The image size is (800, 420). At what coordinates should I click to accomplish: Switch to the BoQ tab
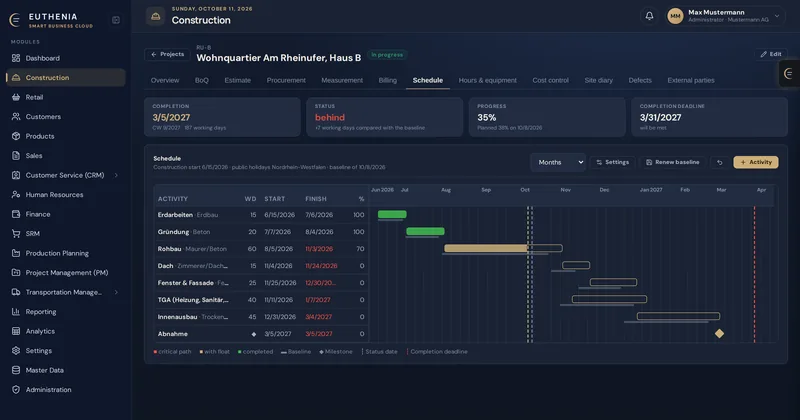(x=202, y=80)
